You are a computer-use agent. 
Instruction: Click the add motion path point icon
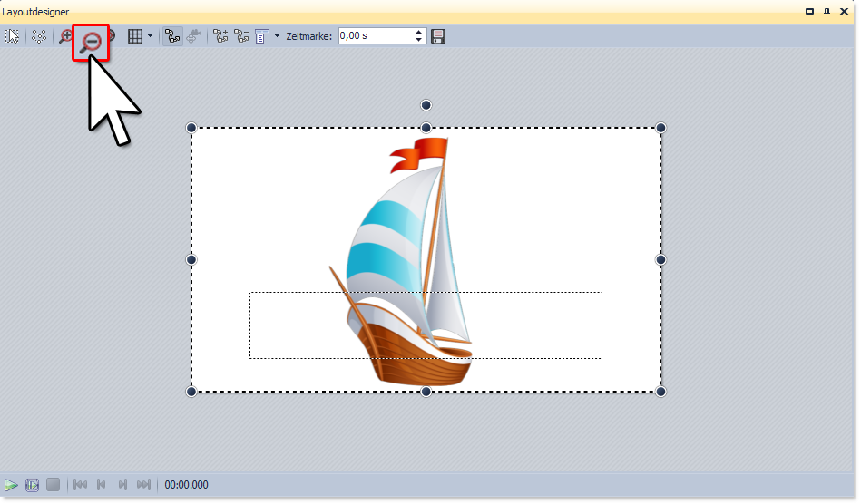220,36
